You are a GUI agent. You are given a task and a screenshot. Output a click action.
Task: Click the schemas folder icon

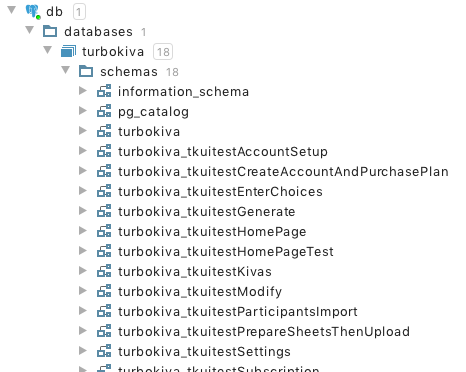tap(86, 71)
